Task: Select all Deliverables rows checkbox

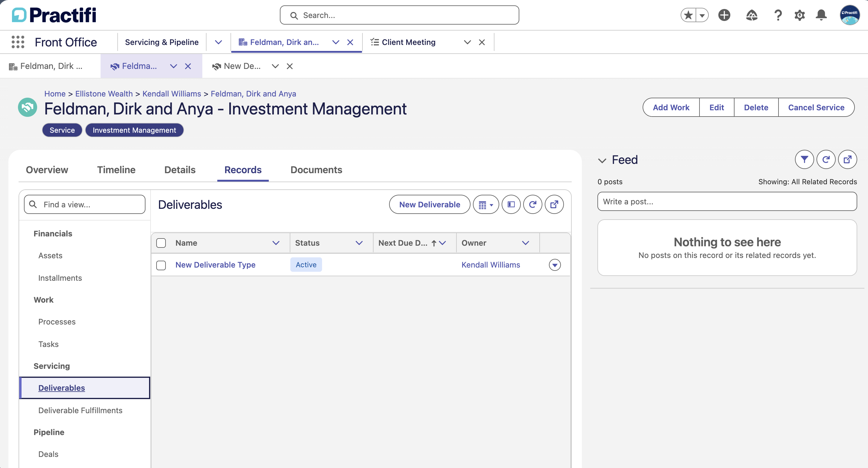Action: tap(161, 243)
